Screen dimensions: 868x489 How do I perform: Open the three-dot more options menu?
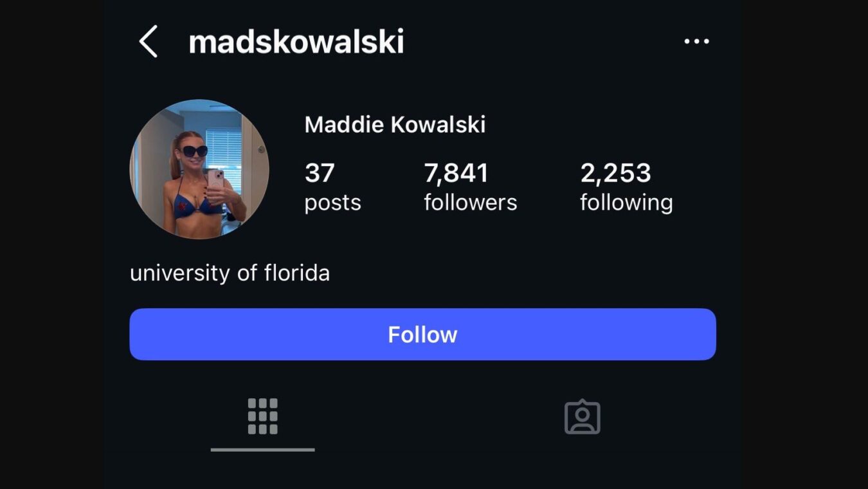pyautogui.click(x=696, y=42)
